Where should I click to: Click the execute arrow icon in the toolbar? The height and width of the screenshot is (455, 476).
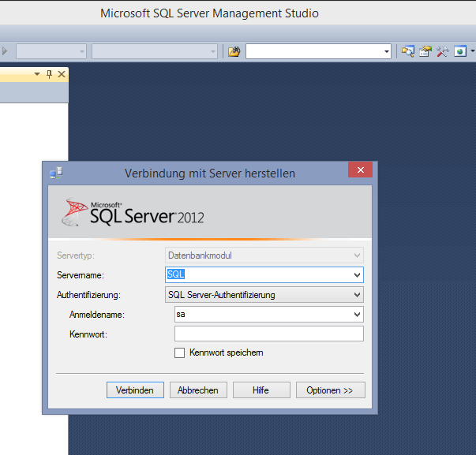click(x=5, y=51)
